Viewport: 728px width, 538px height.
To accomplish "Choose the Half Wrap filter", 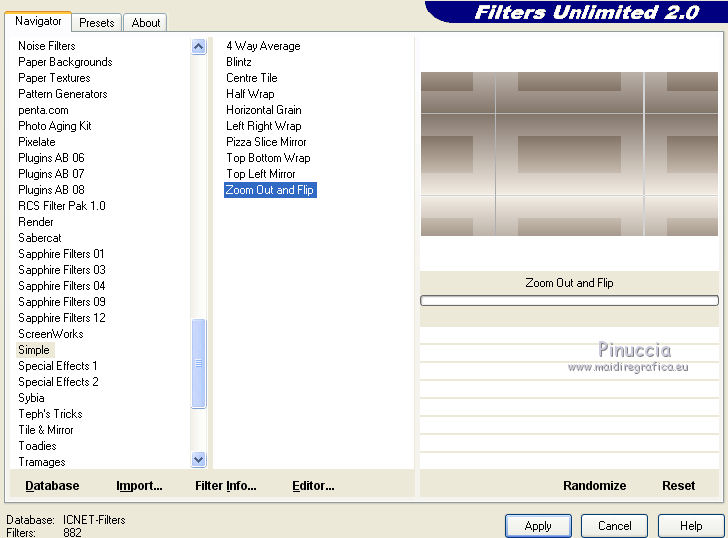I will point(250,94).
